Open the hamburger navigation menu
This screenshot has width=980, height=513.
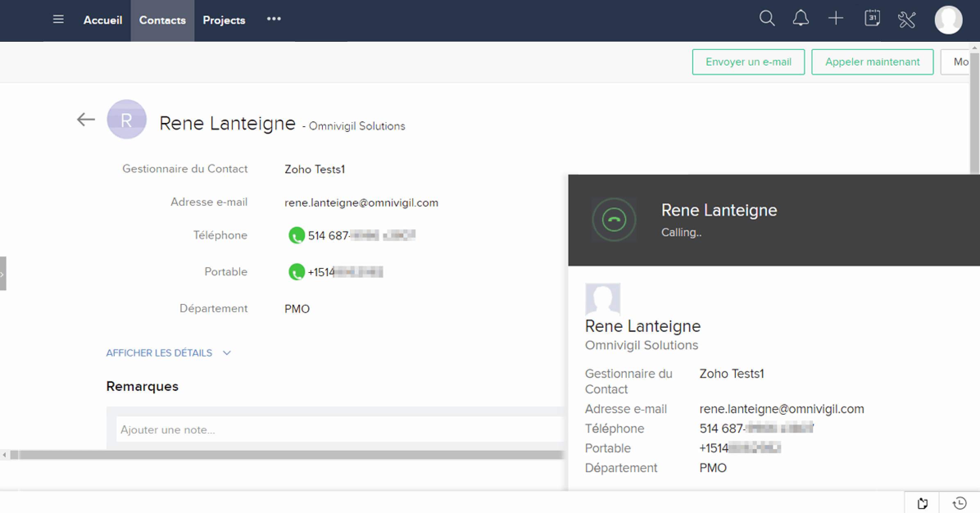coord(58,19)
